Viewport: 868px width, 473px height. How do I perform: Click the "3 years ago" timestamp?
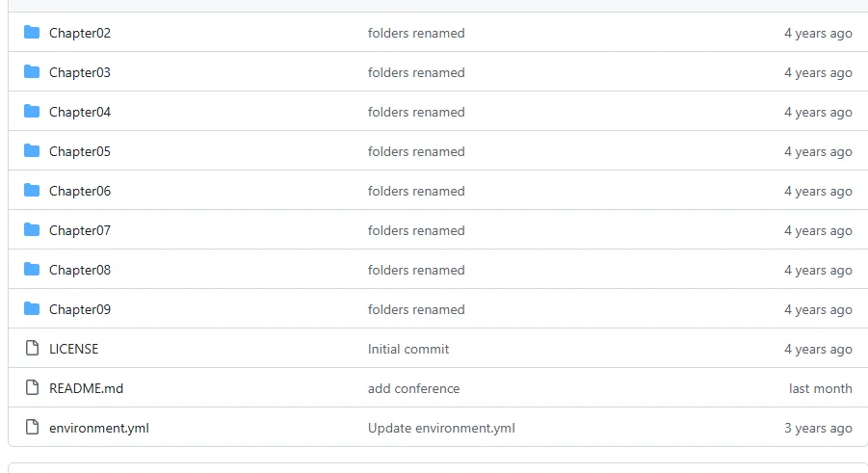pyautogui.click(x=818, y=428)
